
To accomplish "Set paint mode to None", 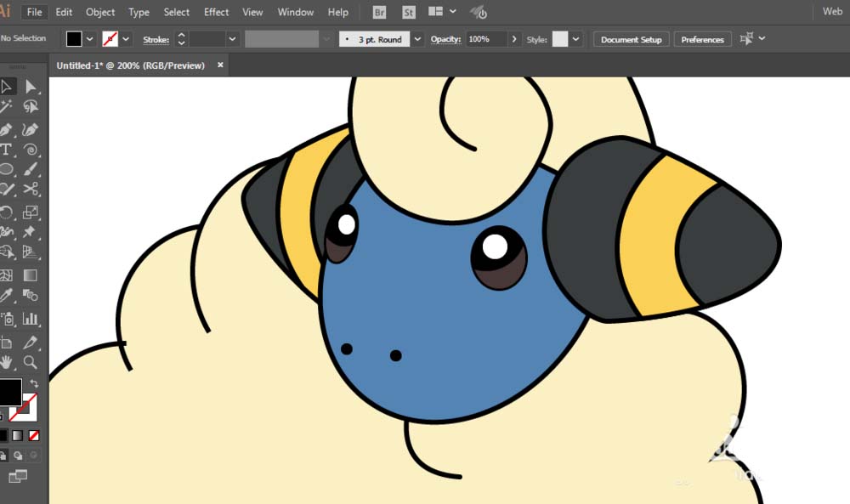I will 34,435.
